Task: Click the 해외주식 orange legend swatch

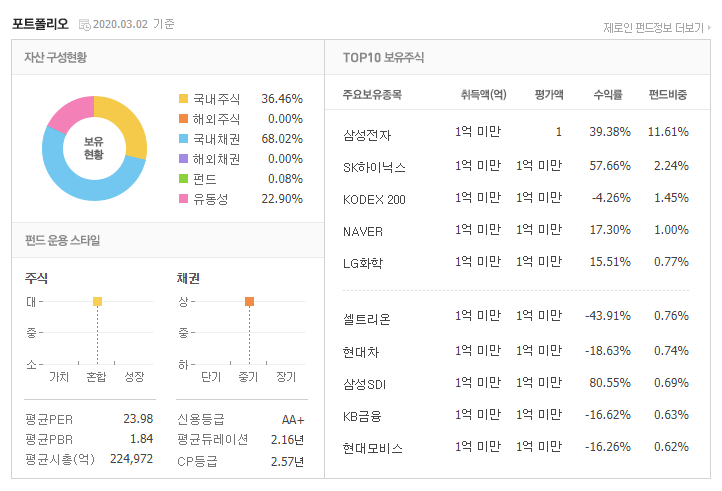Action: click(183, 119)
